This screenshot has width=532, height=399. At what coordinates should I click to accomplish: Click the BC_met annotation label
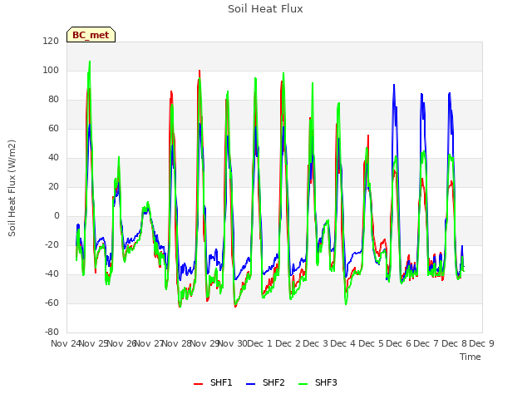(91, 35)
